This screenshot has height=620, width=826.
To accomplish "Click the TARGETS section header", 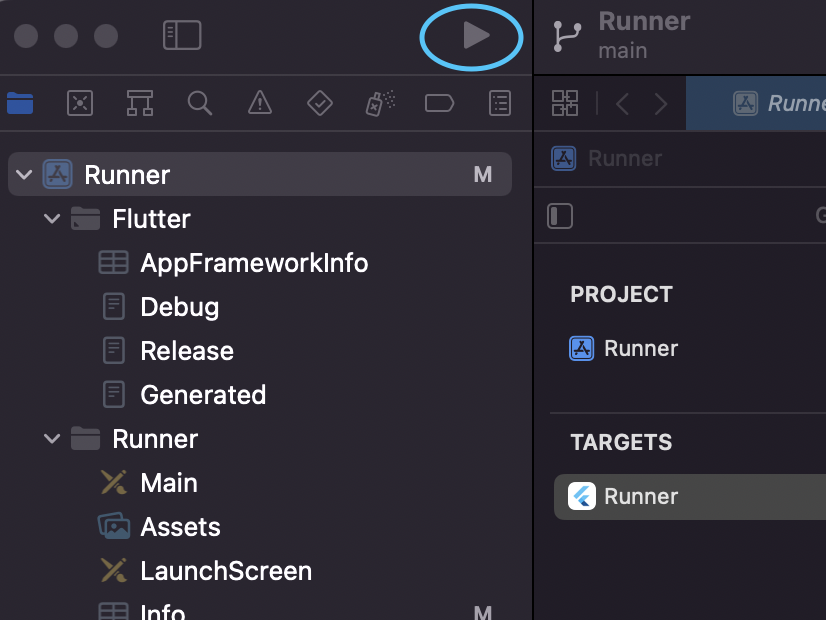I will pyautogui.click(x=621, y=442).
